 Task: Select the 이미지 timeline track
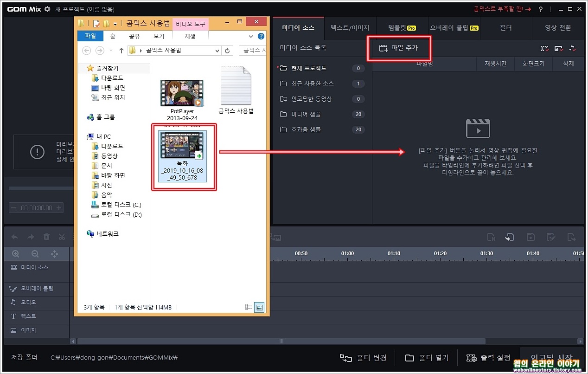[37, 330]
